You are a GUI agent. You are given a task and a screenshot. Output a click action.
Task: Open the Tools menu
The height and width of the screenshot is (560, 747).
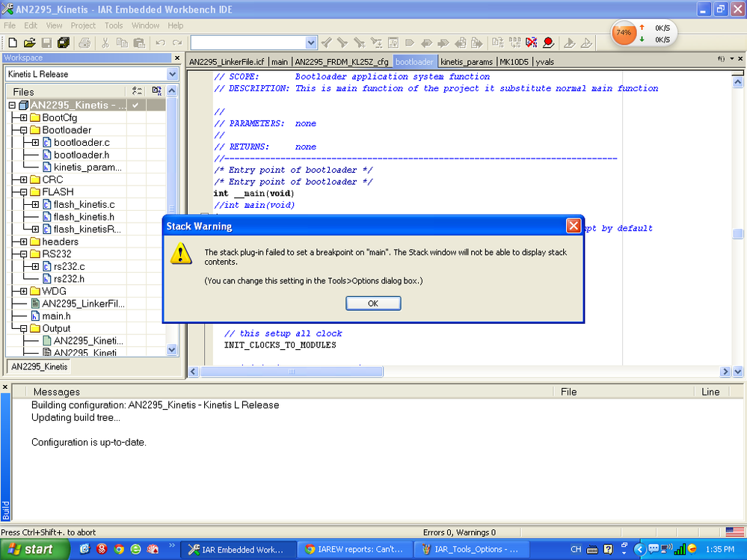tap(114, 25)
